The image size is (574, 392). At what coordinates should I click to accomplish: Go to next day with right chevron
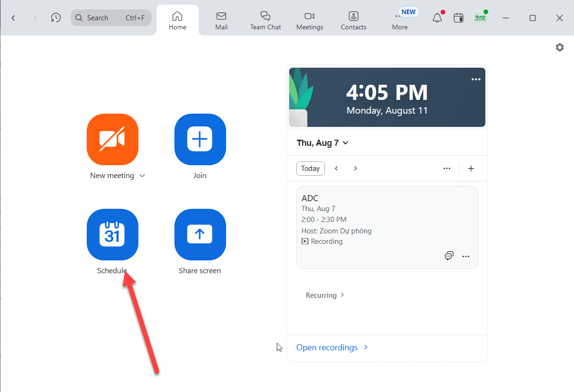[x=355, y=169]
